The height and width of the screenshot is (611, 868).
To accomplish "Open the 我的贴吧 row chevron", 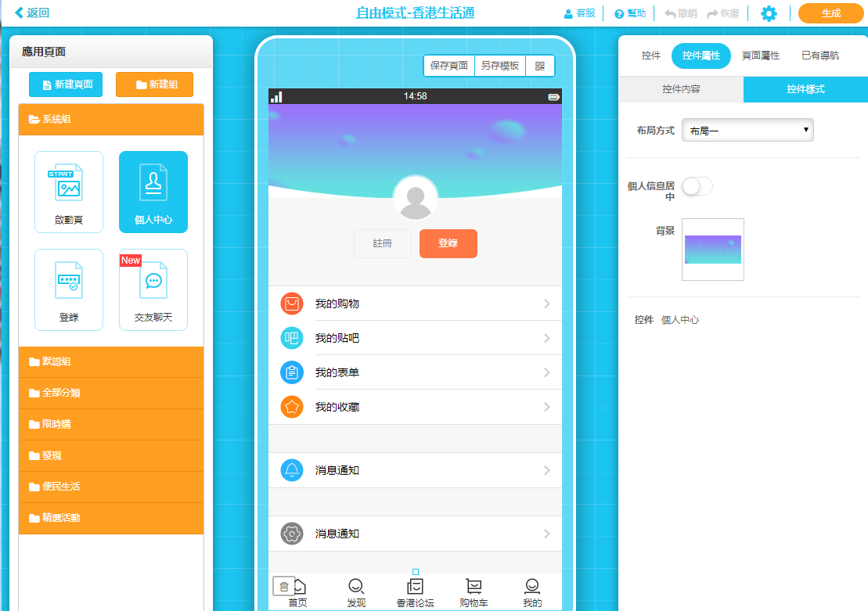I will point(547,338).
